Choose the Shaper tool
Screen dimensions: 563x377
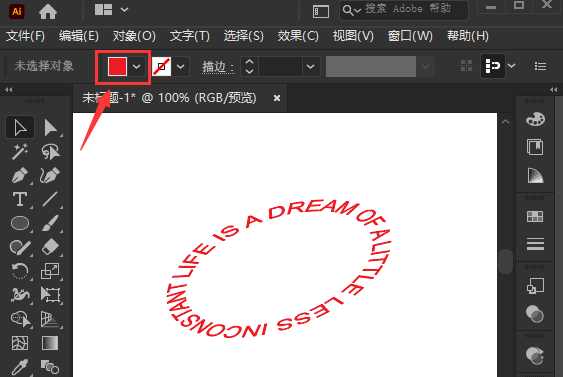20,247
